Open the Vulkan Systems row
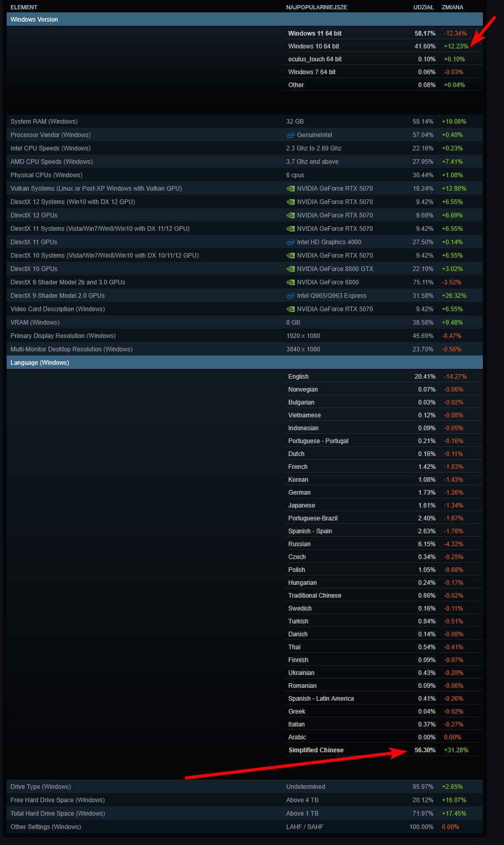 245,189
